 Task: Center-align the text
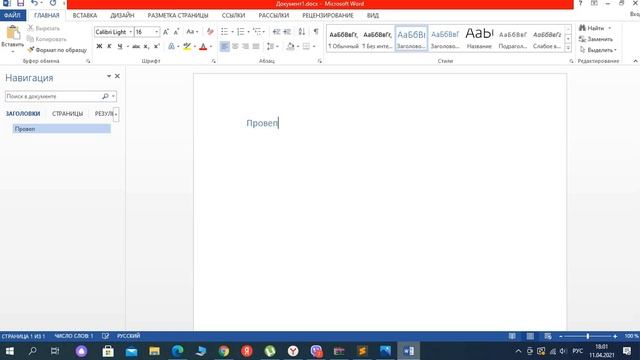(x=235, y=47)
